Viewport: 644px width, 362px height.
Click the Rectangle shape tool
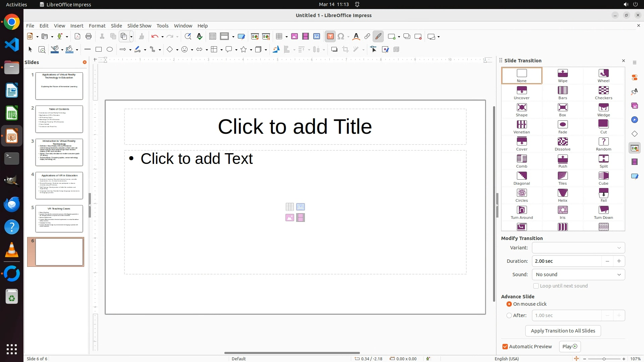99,50
